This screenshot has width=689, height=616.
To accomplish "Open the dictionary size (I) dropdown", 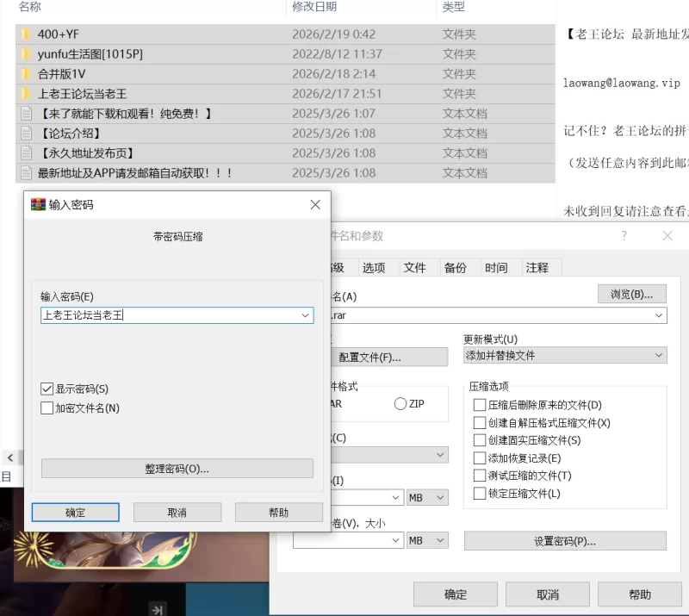I will (395, 497).
